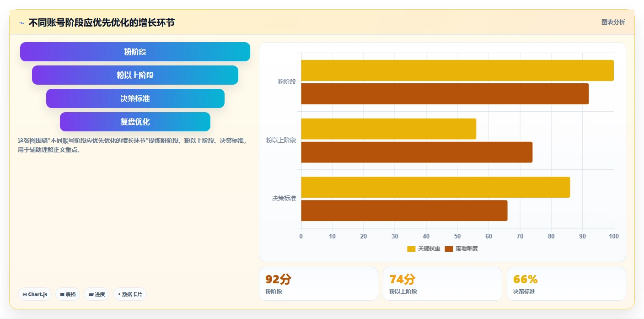Screen dimensions: 644x319
Task: Click the brown 落地难度 bar for 决策标准
Action: tap(404, 211)
